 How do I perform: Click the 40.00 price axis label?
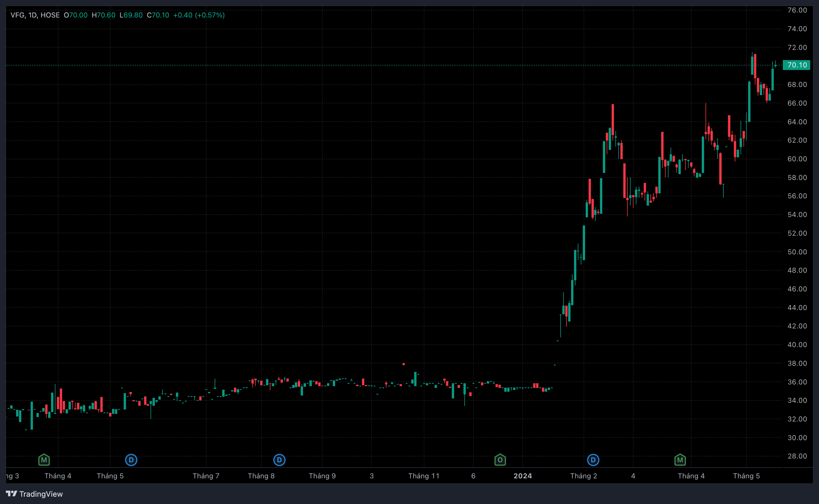(x=797, y=345)
